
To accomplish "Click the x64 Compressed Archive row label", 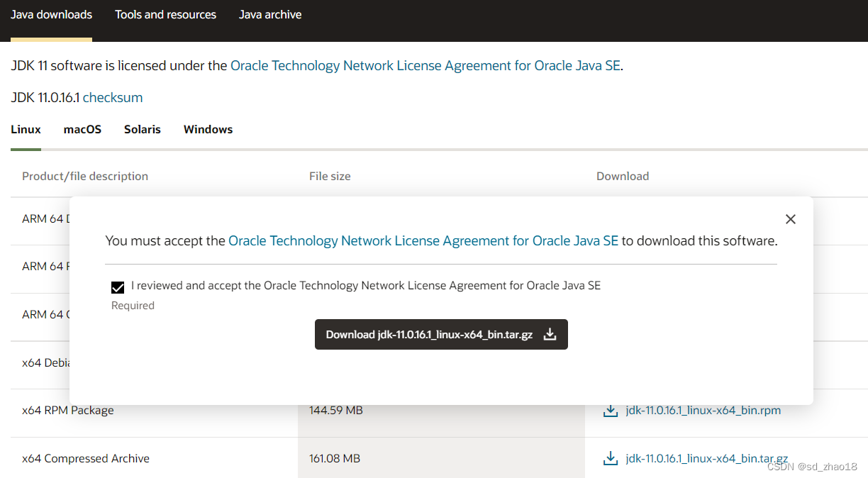I will [86, 459].
